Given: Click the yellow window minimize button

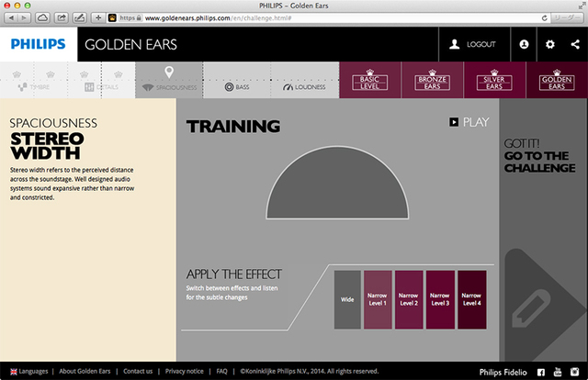Looking at the screenshot, I should tap(17, 6).
